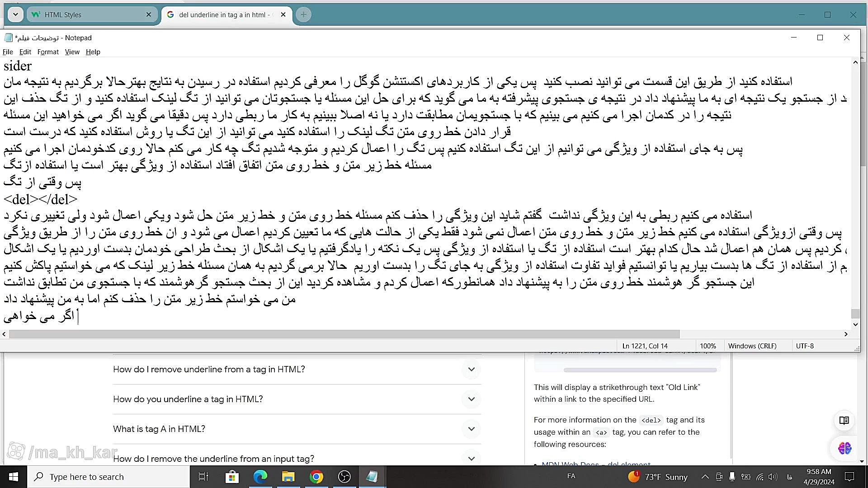The width and height of the screenshot is (868, 488).
Task: Click the inline '<del>' code in Sider panel
Action: [x=651, y=420]
